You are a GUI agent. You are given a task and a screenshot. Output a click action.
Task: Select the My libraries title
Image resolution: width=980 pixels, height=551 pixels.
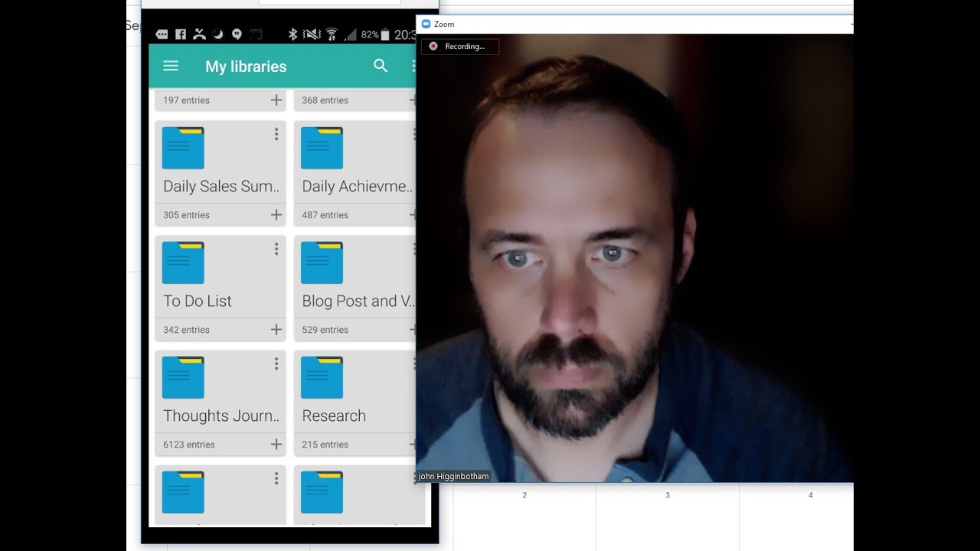(x=246, y=67)
